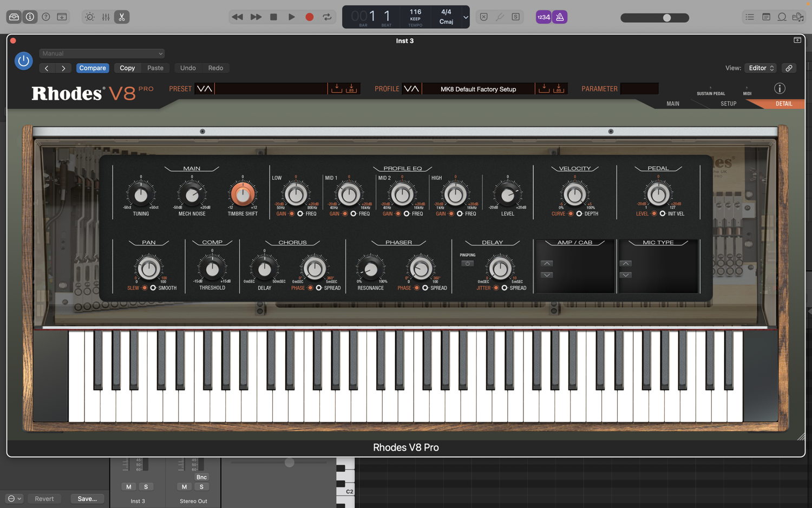
Task: Open the List Editors icon
Action: click(750, 17)
